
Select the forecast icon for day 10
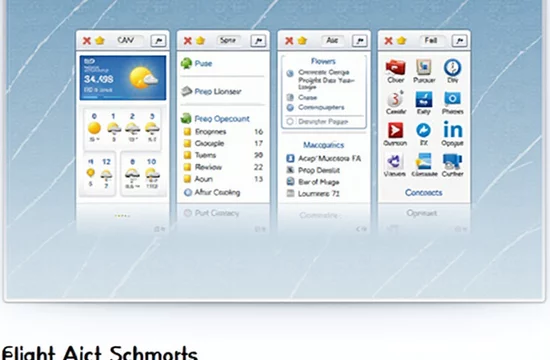tap(152, 173)
